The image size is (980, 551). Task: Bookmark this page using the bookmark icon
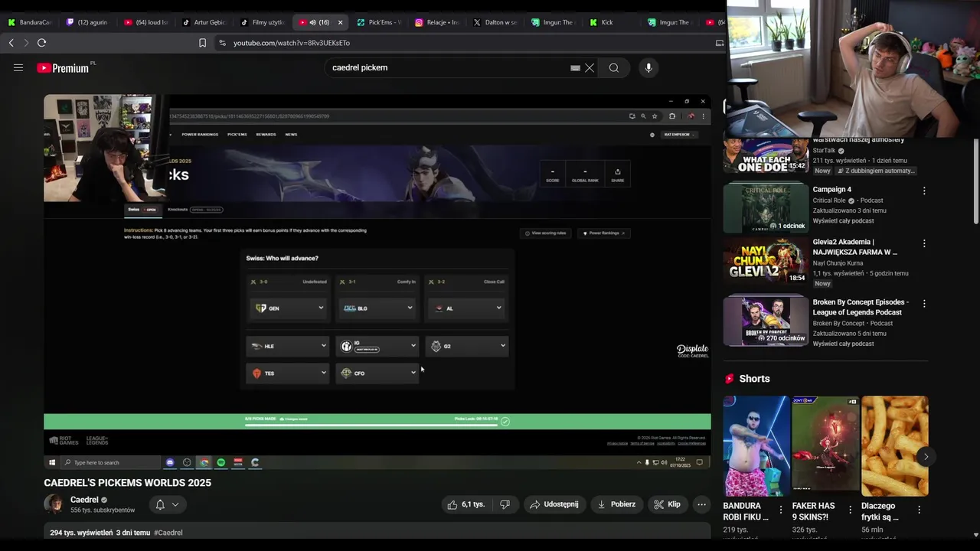(x=202, y=43)
